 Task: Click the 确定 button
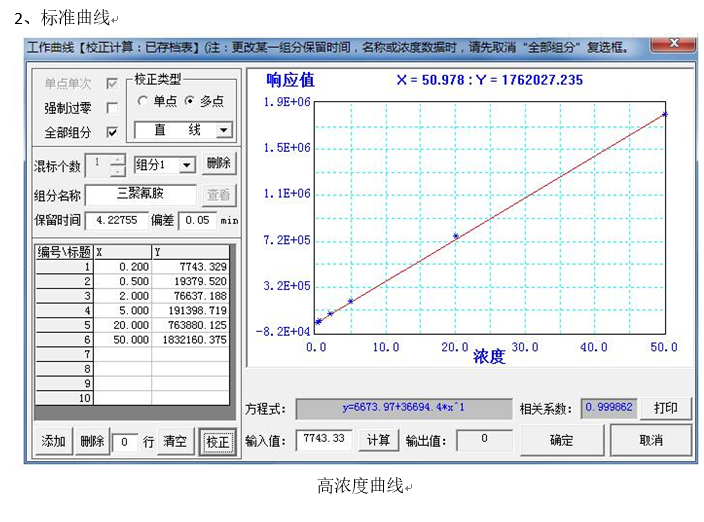(561, 440)
